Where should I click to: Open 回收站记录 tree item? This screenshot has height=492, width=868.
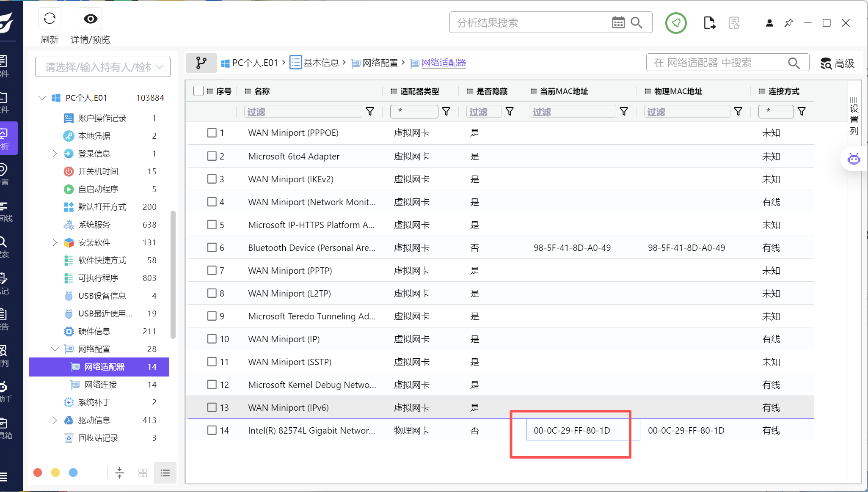tap(99, 438)
